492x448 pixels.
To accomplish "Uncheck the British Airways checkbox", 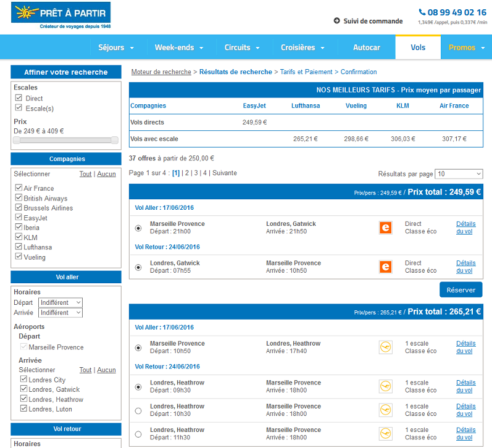I will (x=19, y=198).
